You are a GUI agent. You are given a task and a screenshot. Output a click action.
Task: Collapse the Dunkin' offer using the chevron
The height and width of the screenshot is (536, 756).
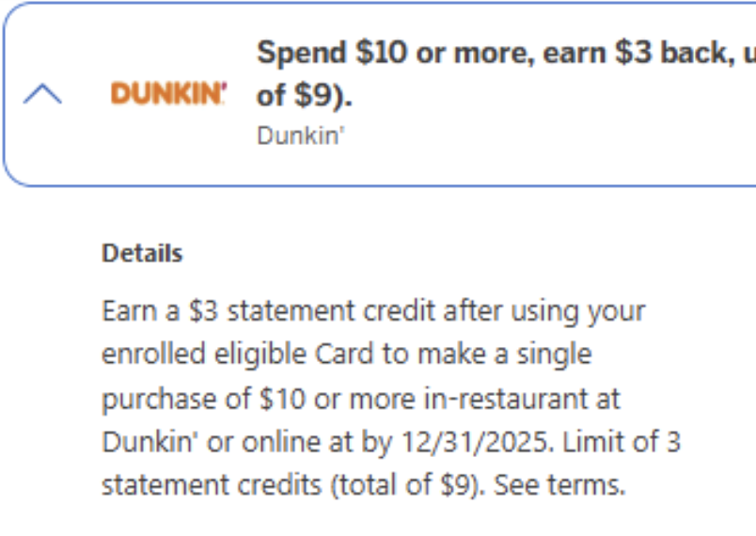click(41, 93)
